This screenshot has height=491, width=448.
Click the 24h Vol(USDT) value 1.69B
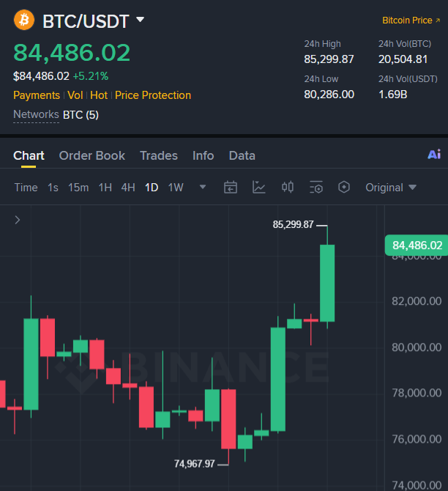393,95
